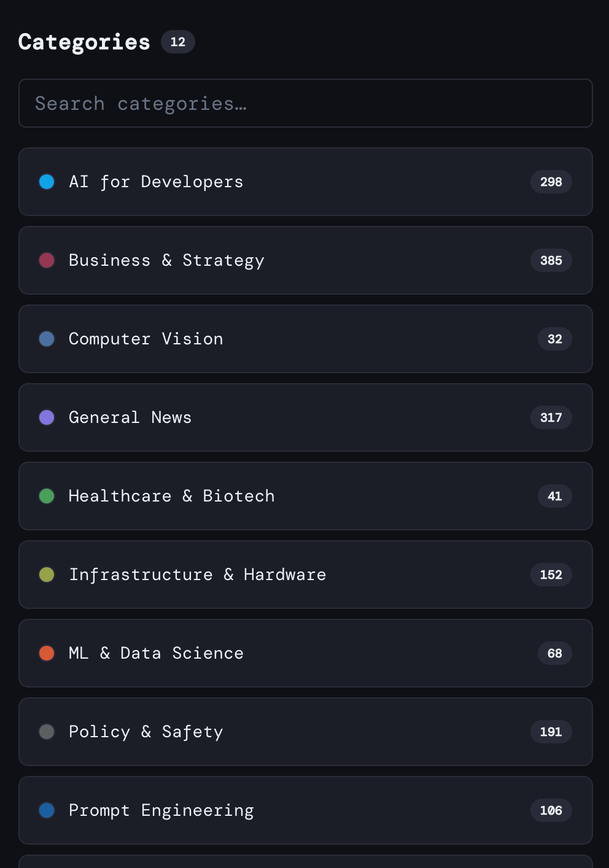Click the 317 count badge on General News
The width and height of the screenshot is (609, 868).
coord(551,417)
